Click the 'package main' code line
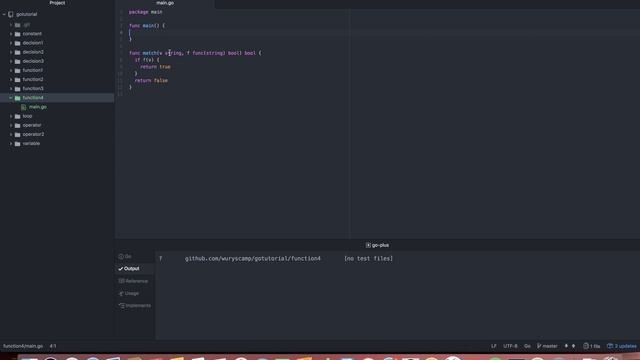The image size is (640, 360). coord(146,12)
